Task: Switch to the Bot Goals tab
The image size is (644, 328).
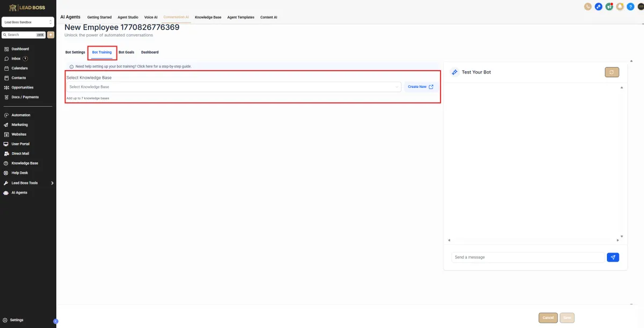Action: coord(127,52)
